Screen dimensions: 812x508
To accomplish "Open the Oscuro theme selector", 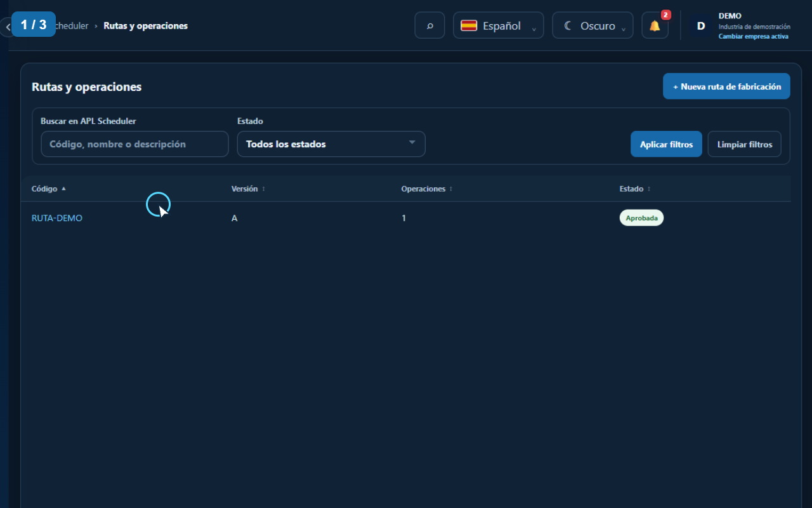I will tap(593, 25).
